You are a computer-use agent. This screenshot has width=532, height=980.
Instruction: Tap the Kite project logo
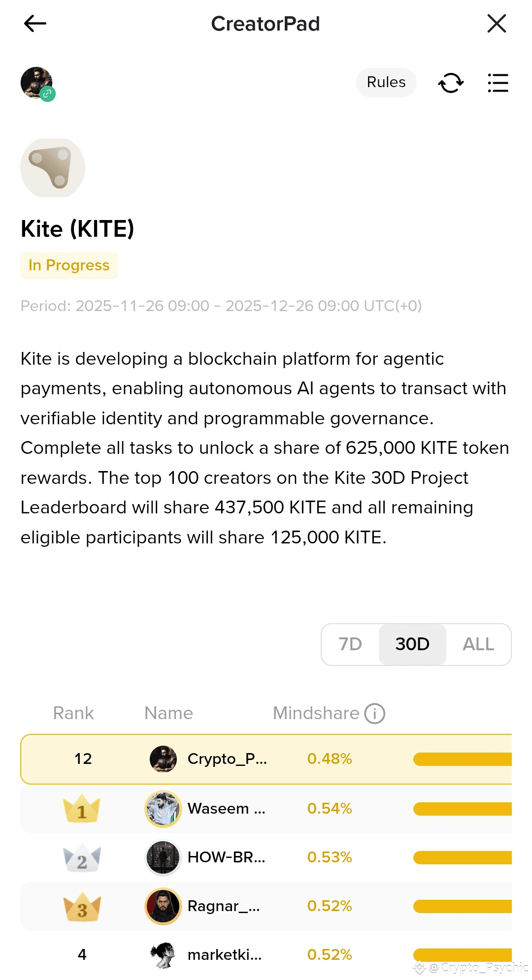pyautogui.click(x=53, y=168)
